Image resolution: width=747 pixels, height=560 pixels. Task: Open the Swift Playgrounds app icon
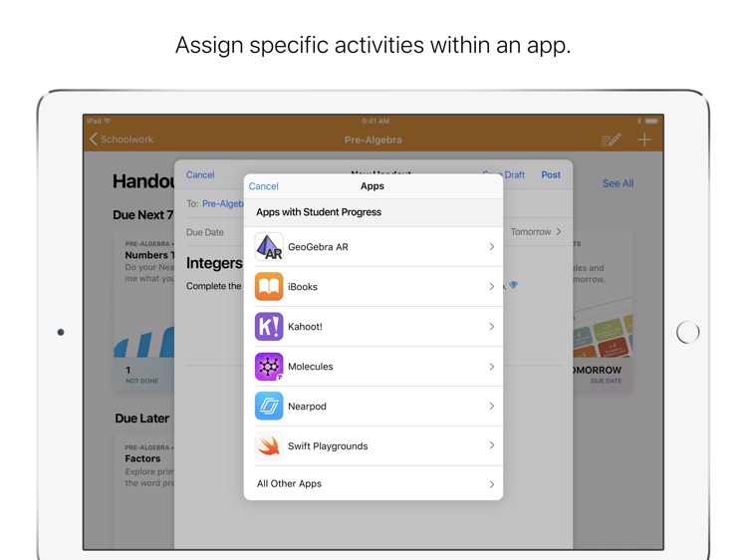pyautogui.click(x=269, y=445)
